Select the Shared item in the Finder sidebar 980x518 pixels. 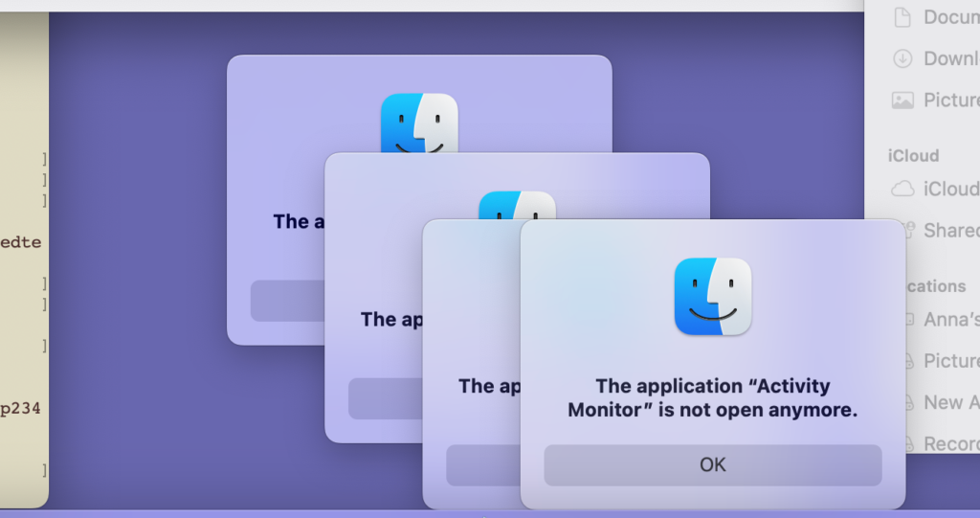[x=943, y=230]
